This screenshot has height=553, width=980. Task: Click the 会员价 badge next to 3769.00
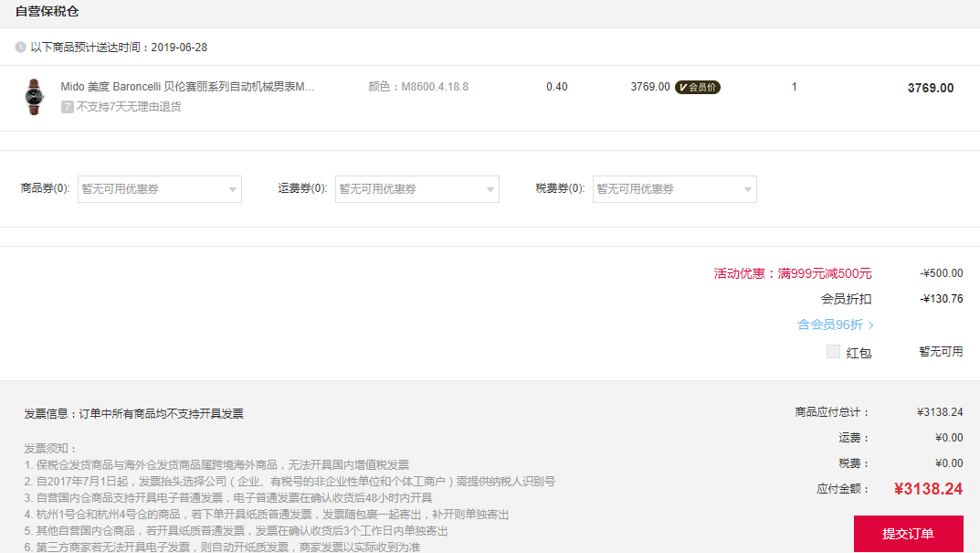click(x=698, y=88)
